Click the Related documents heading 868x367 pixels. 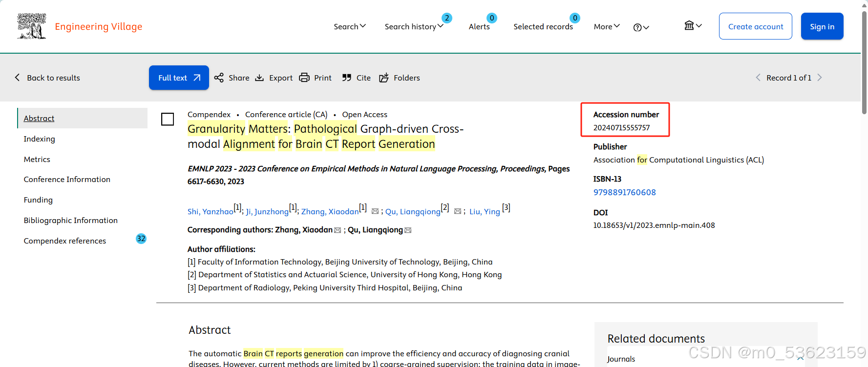tap(656, 338)
